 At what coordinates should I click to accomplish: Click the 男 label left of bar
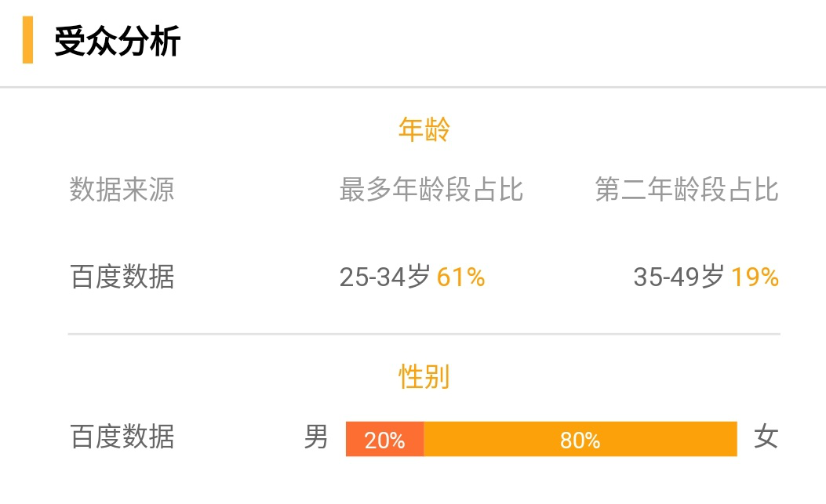click(316, 437)
